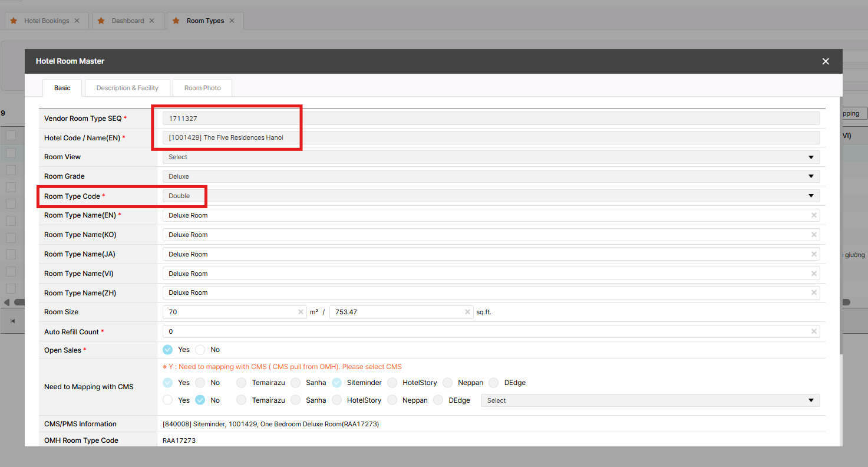The image size is (868, 467).
Task: Close the Hotel Room Master dialog
Action: click(826, 61)
